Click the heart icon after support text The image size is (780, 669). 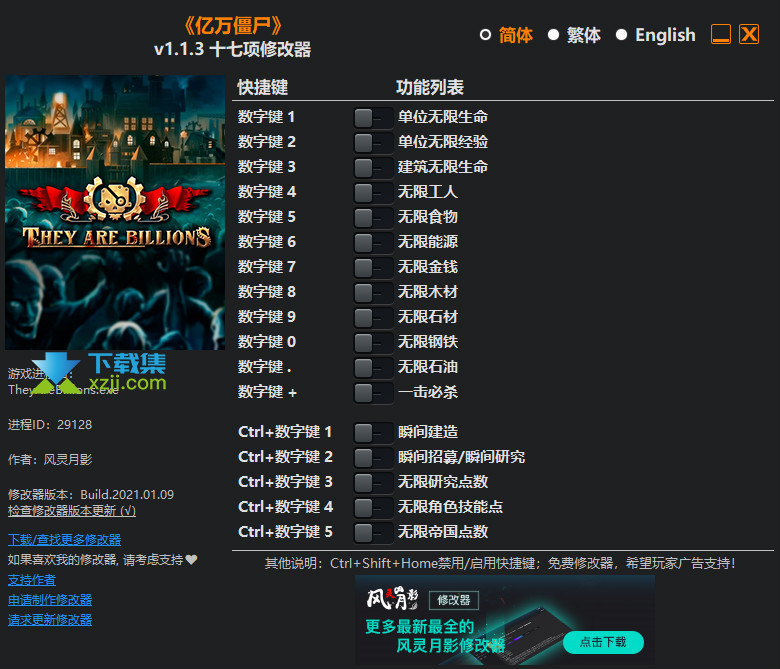pos(192,560)
